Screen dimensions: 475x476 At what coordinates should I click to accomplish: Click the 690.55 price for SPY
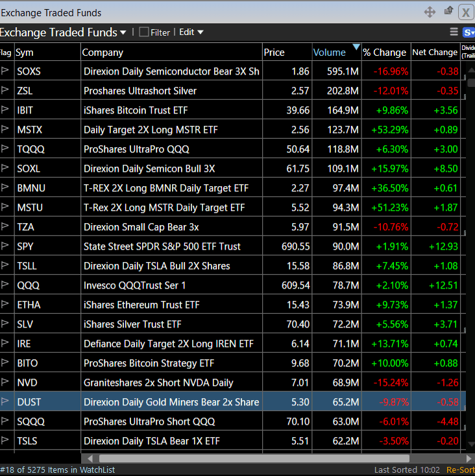pyautogui.click(x=287, y=246)
